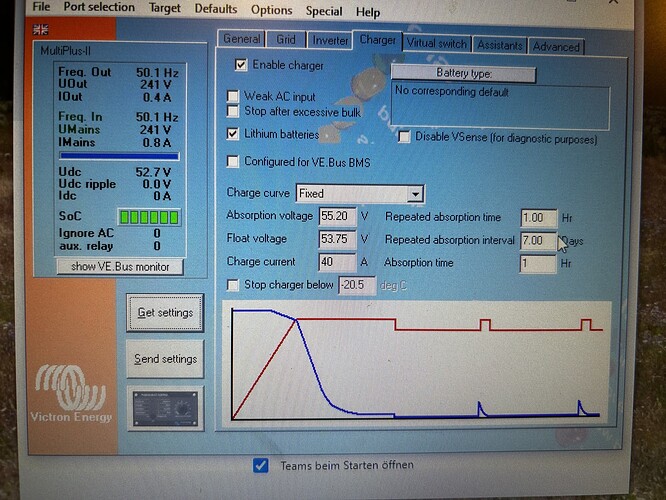Click the aux. relay value
Viewport: 666px width, 500px height.
[x=157, y=246]
